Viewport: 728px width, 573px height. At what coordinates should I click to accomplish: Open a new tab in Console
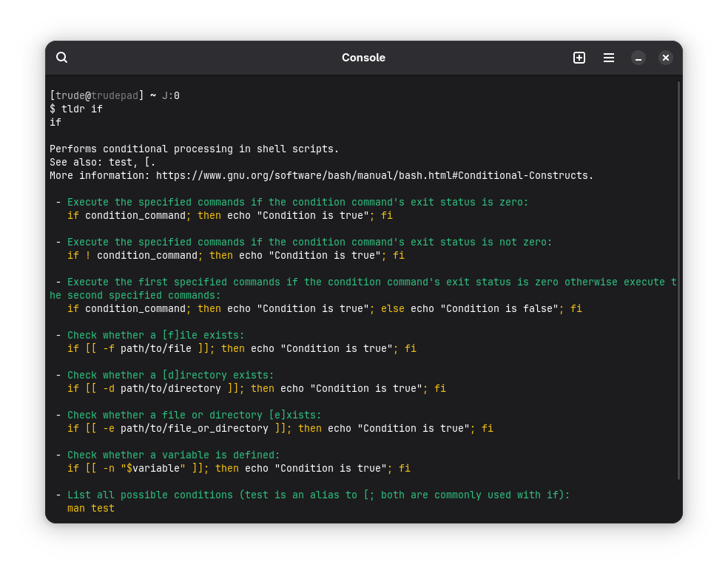579,58
